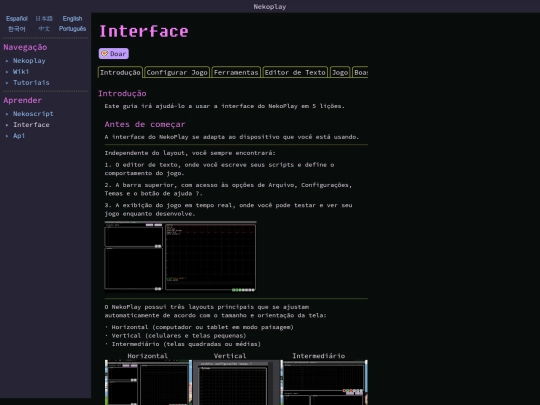Open Api learning page
540x405 pixels.
pyautogui.click(x=19, y=136)
